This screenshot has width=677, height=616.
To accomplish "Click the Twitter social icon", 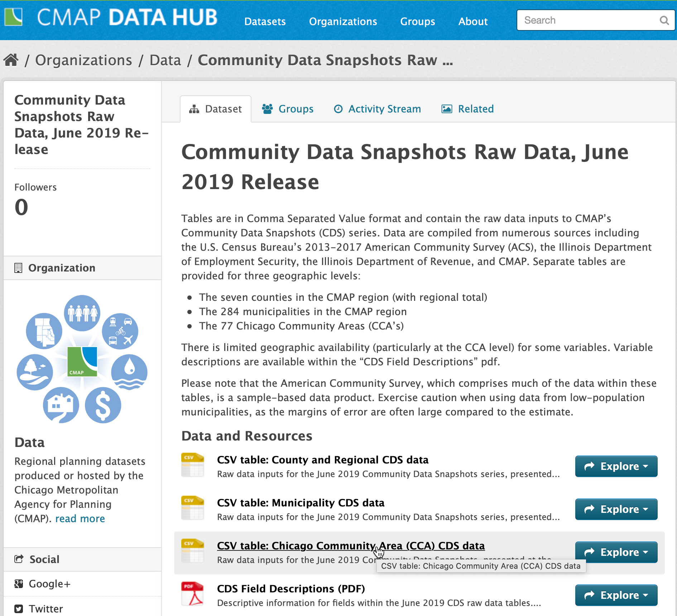I will point(19,609).
